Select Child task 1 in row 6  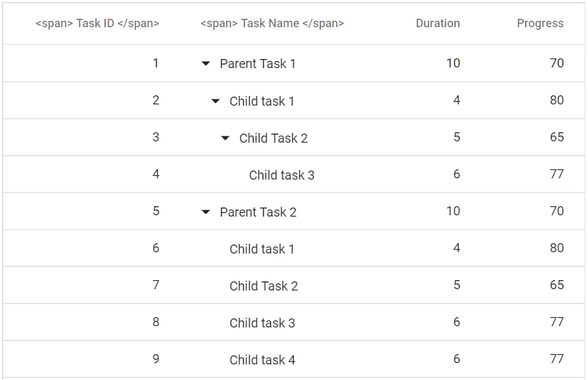262,248
